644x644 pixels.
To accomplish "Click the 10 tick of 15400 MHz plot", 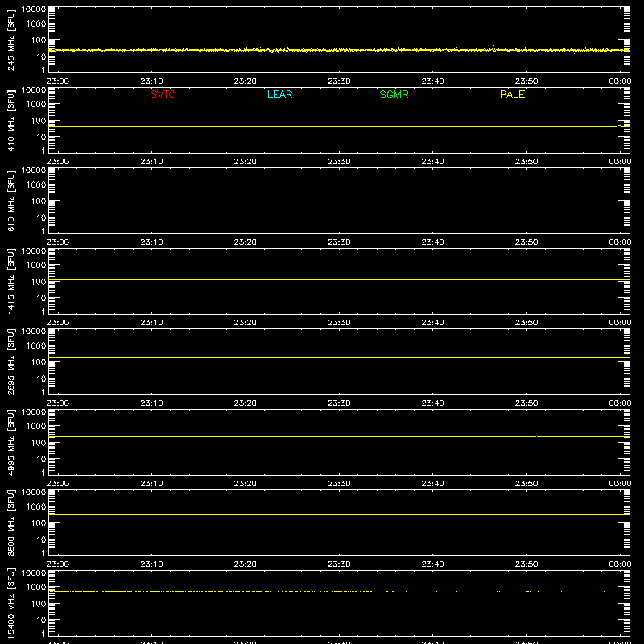I will (41, 620).
